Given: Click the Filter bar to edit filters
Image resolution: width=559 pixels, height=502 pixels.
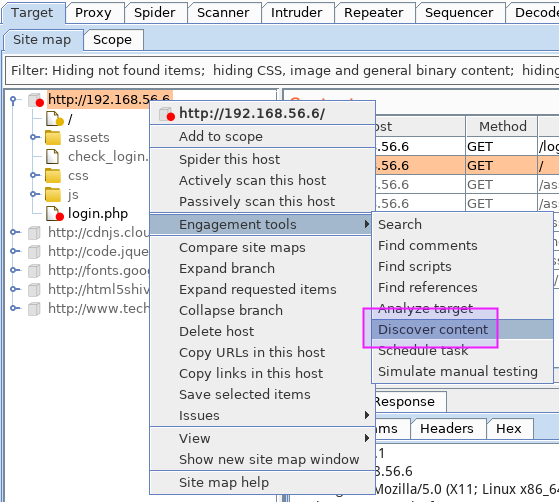Looking at the screenshot, I should click(282, 71).
